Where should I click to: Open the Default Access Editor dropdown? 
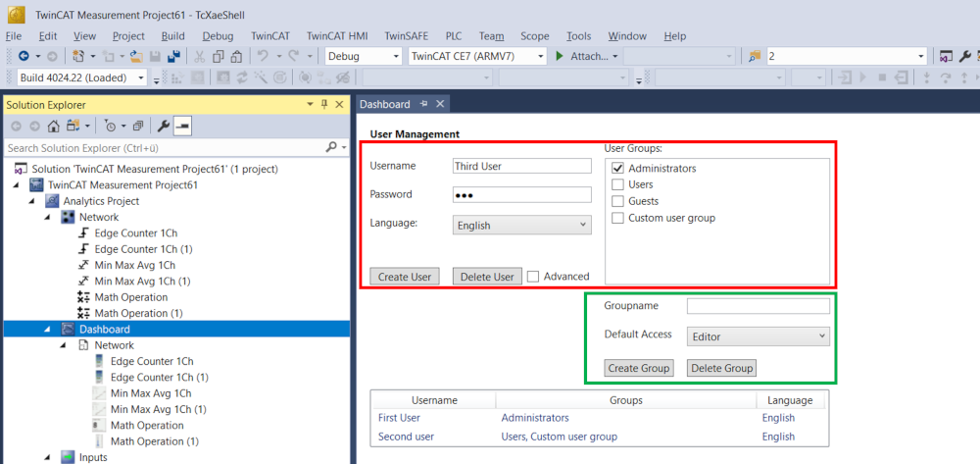[758, 336]
